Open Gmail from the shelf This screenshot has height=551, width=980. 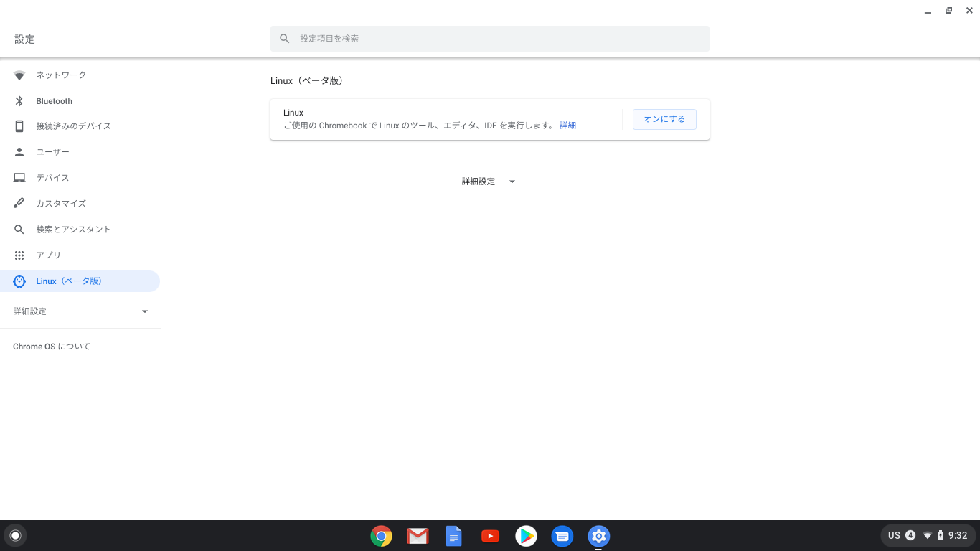coord(418,536)
